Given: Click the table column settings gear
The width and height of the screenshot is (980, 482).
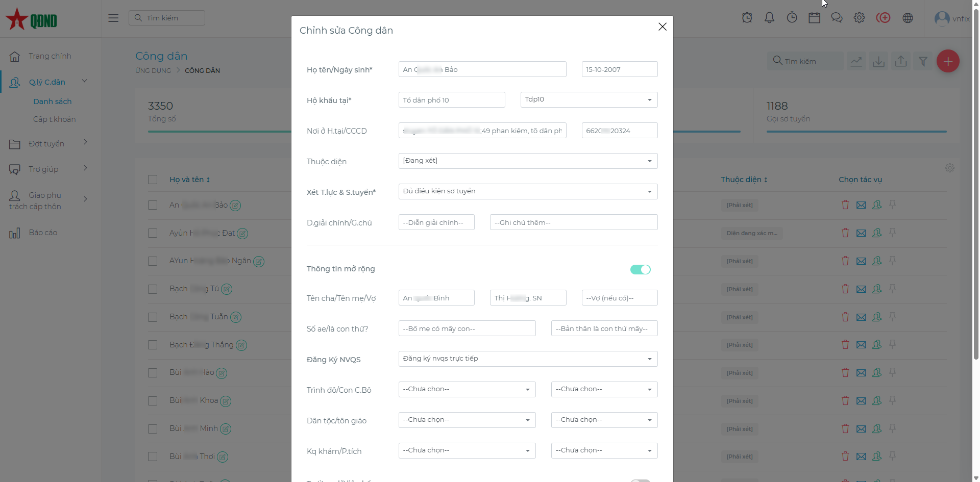Looking at the screenshot, I should 949,168.
